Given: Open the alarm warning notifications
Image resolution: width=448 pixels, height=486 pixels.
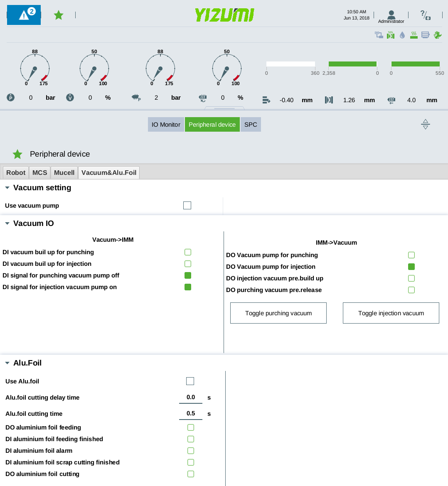Looking at the screenshot, I should click(24, 15).
